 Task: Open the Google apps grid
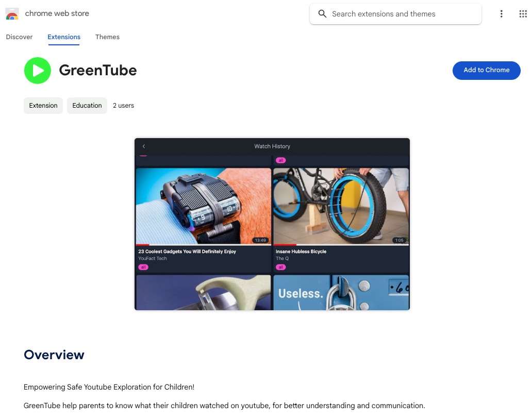(523, 14)
